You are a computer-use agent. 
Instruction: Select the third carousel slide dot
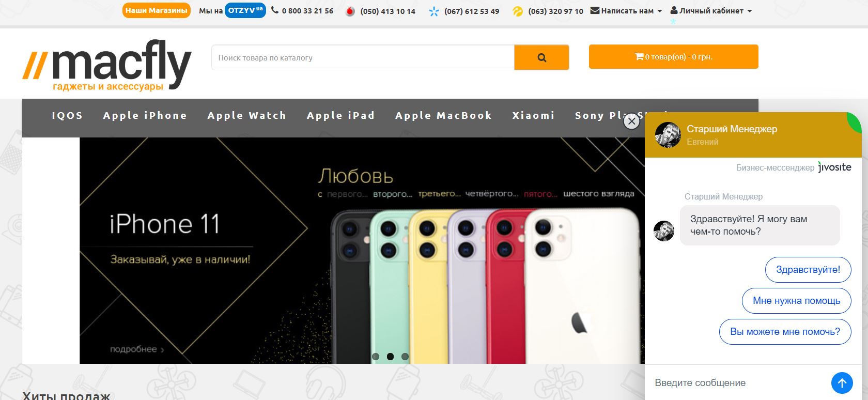coord(405,357)
